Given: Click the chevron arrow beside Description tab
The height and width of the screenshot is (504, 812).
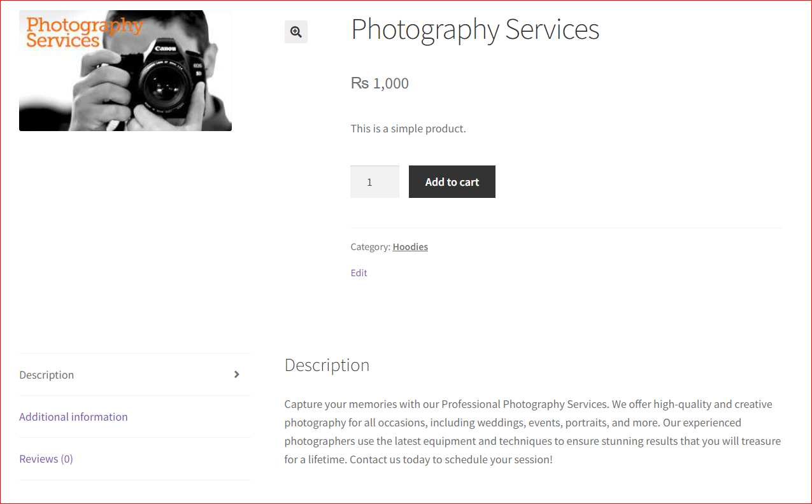Looking at the screenshot, I should [x=237, y=375].
